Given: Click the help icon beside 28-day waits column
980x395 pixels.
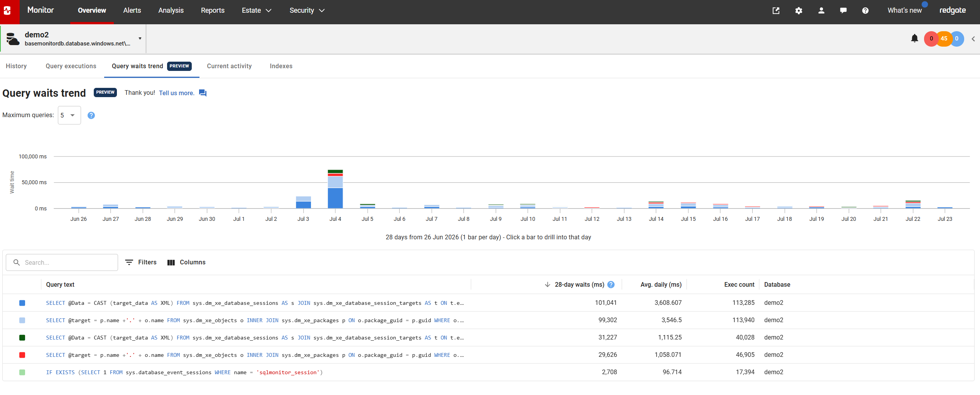Looking at the screenshot, I should (611, 284).
